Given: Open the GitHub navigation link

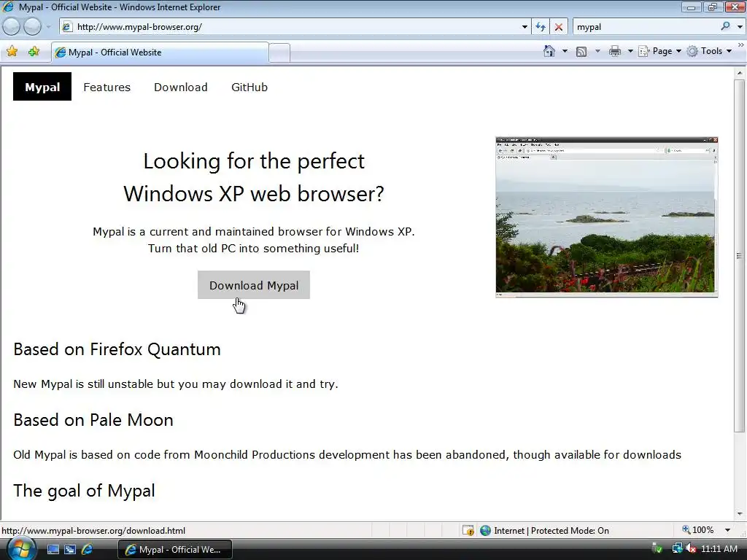Looking at the screenshot, I should coord(249,87).
